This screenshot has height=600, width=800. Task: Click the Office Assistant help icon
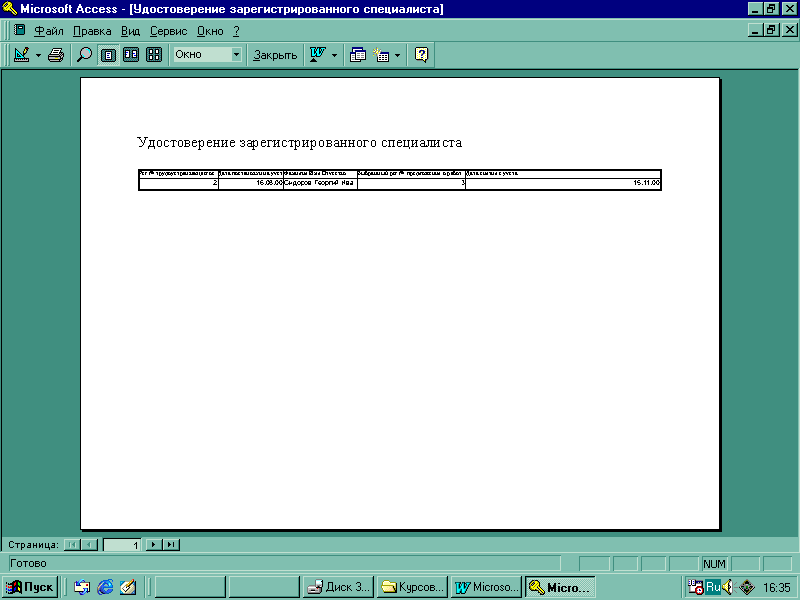pos(422,55)
